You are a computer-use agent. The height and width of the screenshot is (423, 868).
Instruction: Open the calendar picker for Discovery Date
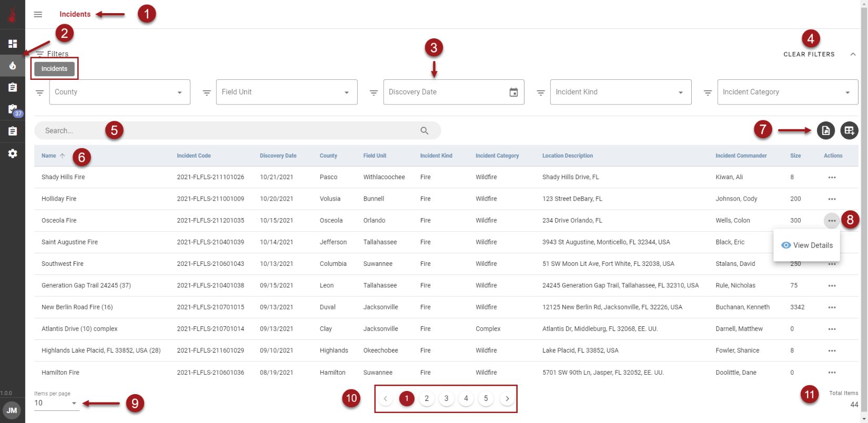point(513,92)
